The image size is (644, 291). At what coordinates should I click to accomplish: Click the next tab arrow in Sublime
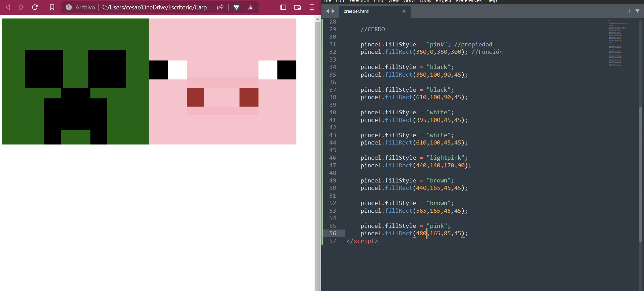pos(333,11)
